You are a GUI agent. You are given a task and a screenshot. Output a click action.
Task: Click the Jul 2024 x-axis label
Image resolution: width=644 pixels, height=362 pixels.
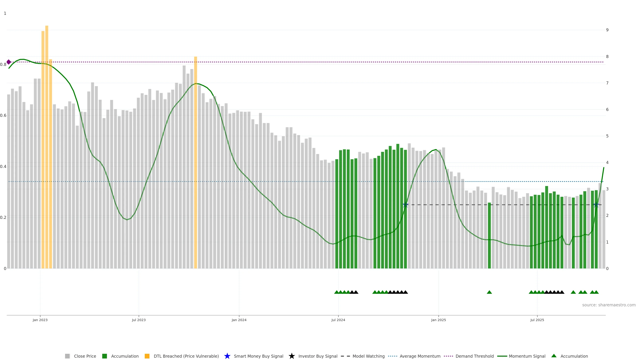[338, 320]
